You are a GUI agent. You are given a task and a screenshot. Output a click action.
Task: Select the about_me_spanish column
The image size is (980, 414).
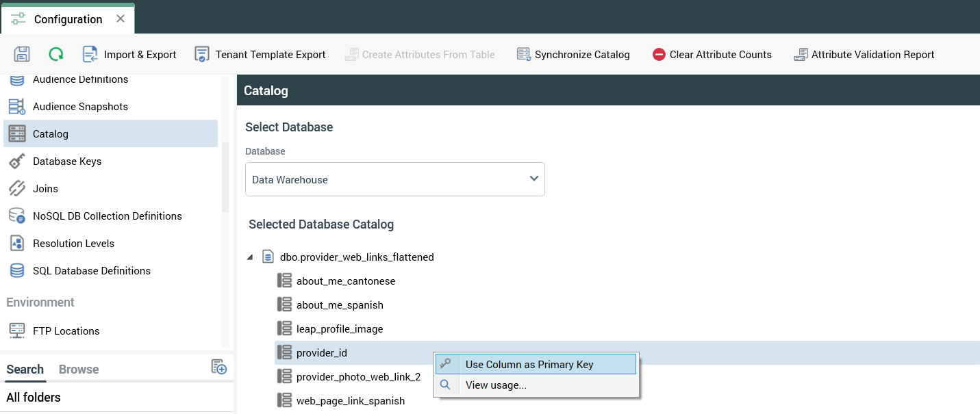(340, 305)
